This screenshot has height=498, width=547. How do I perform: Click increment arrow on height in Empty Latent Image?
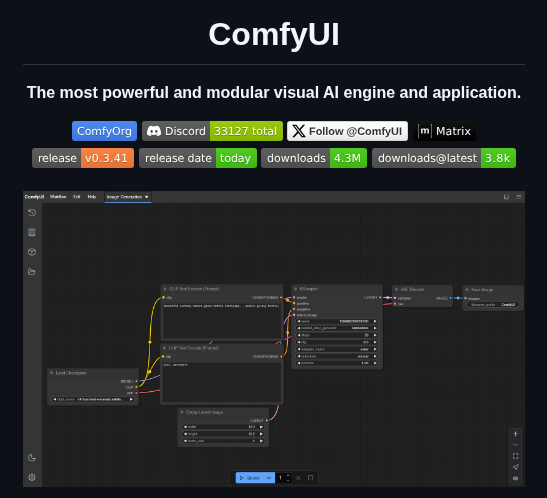tap(261, 434)
